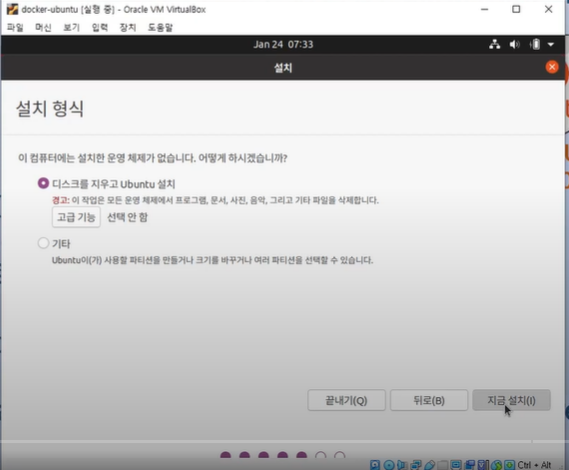Click the '설치 형식' page heading
Screen dimensions: 569x470
[50, 109]
